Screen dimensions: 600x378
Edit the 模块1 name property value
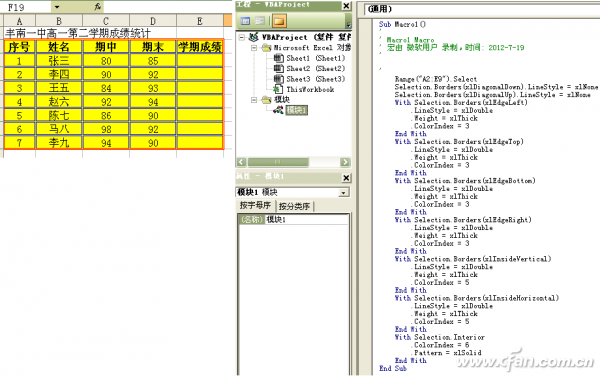pos(306,219)
